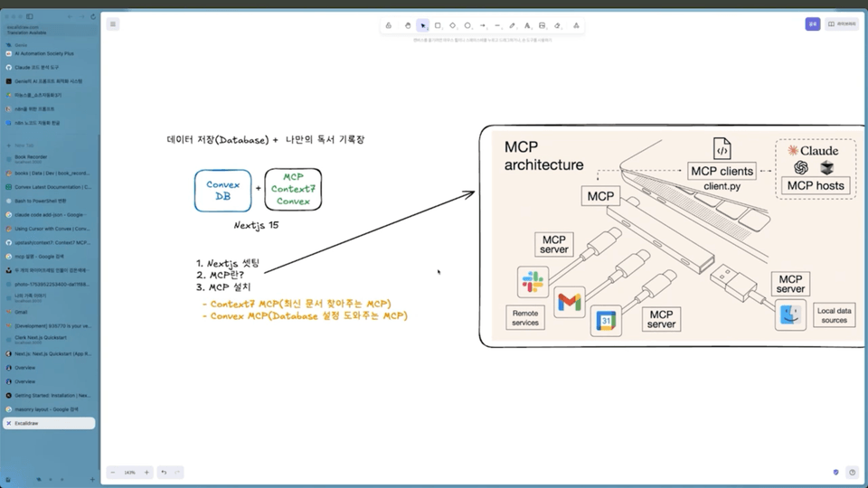Select the Ellipse tool
This screenshot has width=868, height=488.
467,25
